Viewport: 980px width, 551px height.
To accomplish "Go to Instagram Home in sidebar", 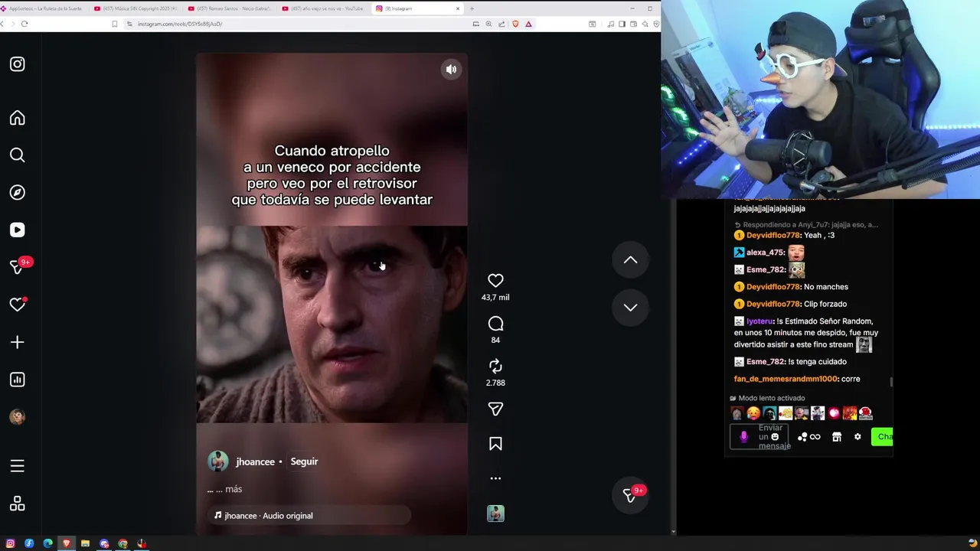I will click(x=17, y=118).
